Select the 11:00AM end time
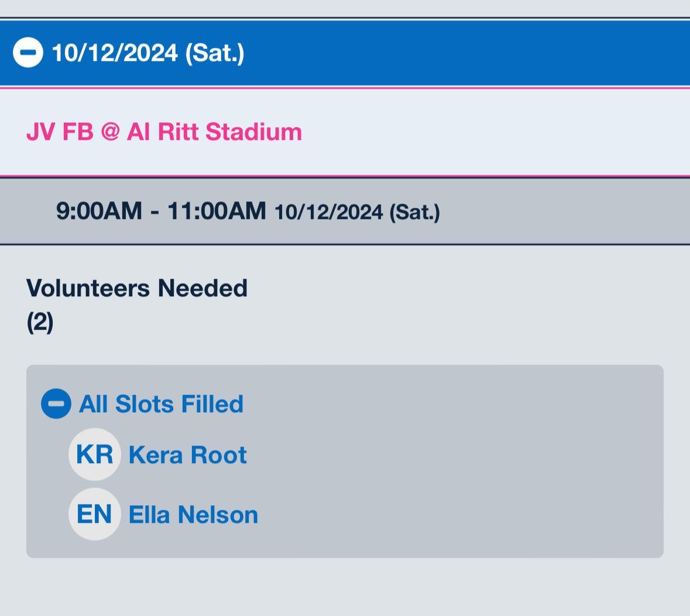 pyautogui.click(x=217, y=211)
